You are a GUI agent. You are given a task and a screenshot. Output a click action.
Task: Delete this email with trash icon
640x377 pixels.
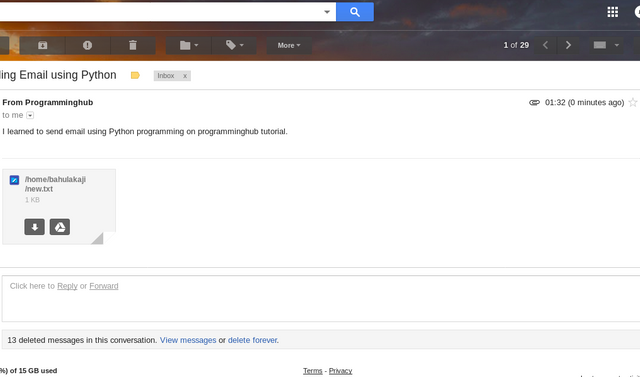[x=133, y=45]
